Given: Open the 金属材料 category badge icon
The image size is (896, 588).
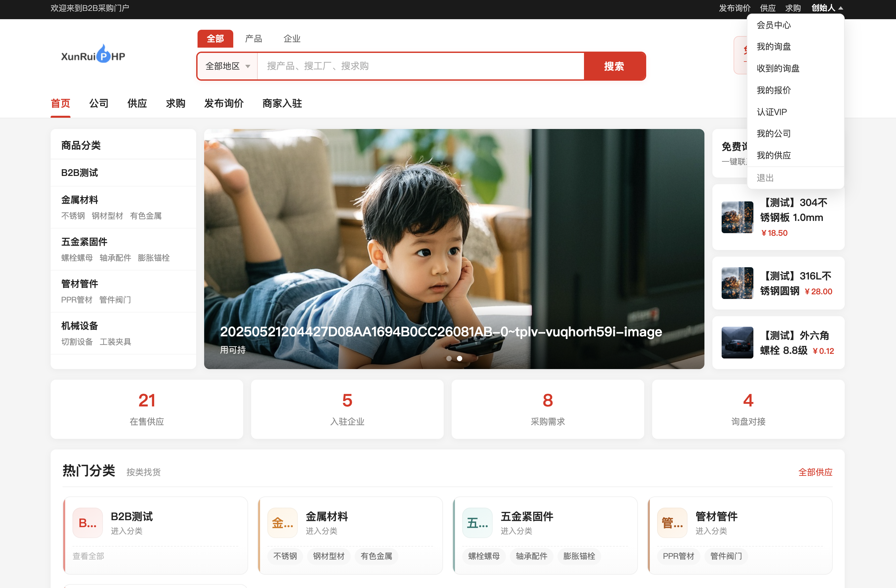Looking at the screenshot, I should (x=282, y=523).
